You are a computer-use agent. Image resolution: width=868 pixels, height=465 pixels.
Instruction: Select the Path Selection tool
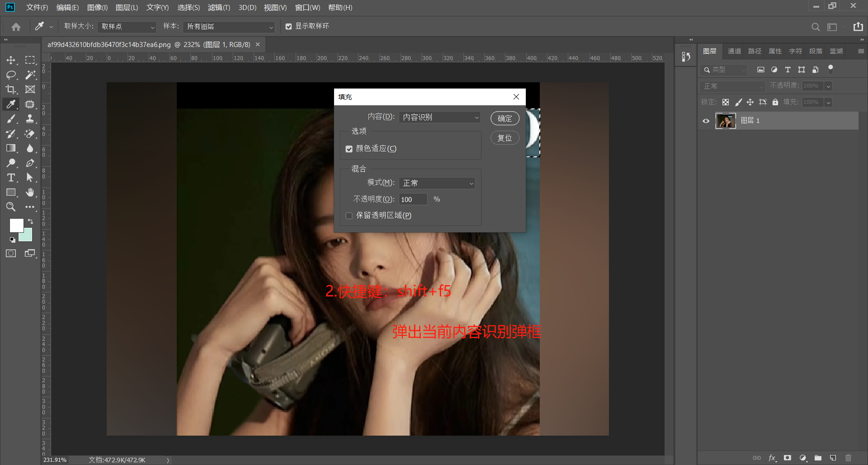click(x=30, y=178)
